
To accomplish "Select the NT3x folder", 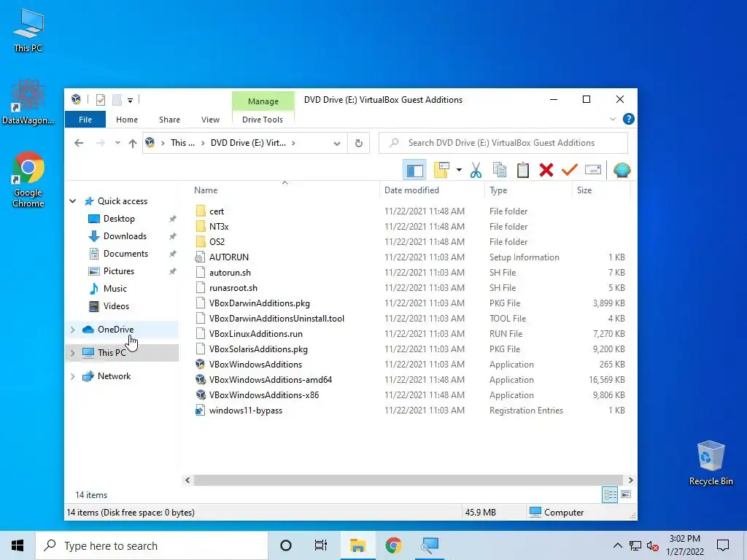I will (x=219, y=227).
